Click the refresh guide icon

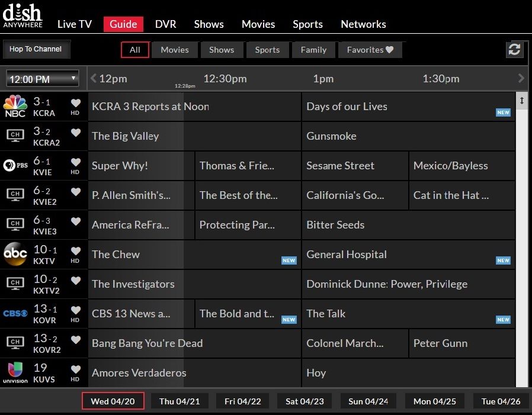[x=514, y=50]
